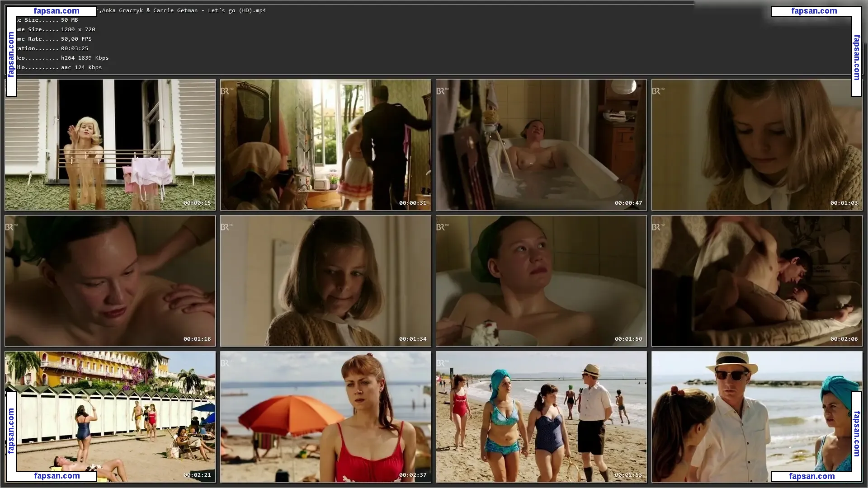Select the thumbnail frame stamped 00:01:03

[x=757, y=145]
